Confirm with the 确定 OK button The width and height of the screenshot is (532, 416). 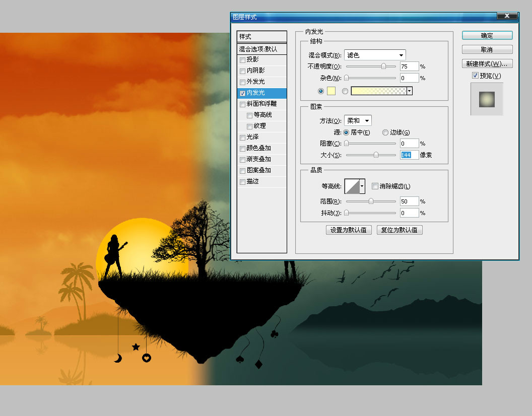(x=487, y=35)
